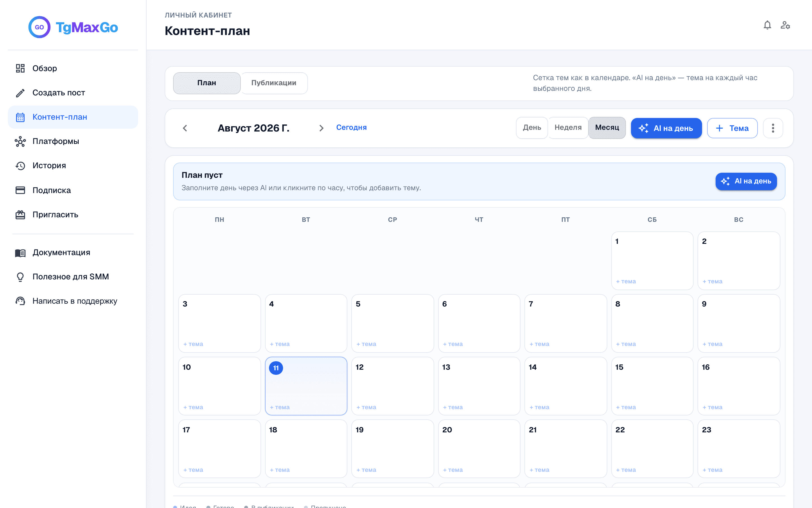Add a тема on August 2
Image resolution: width=812 pixels, height=508 pixels.
(712, 282)
